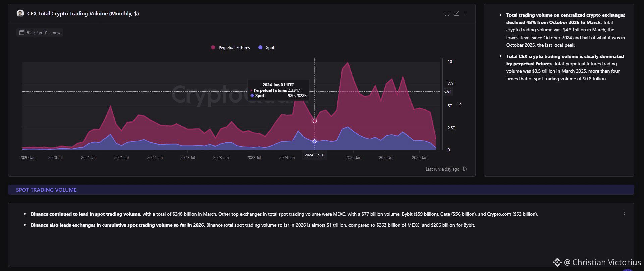Click the 2021 Jan x-axis label
Image resolution: width=644 pixels, height=271 pixels.
tap(89, 158)
